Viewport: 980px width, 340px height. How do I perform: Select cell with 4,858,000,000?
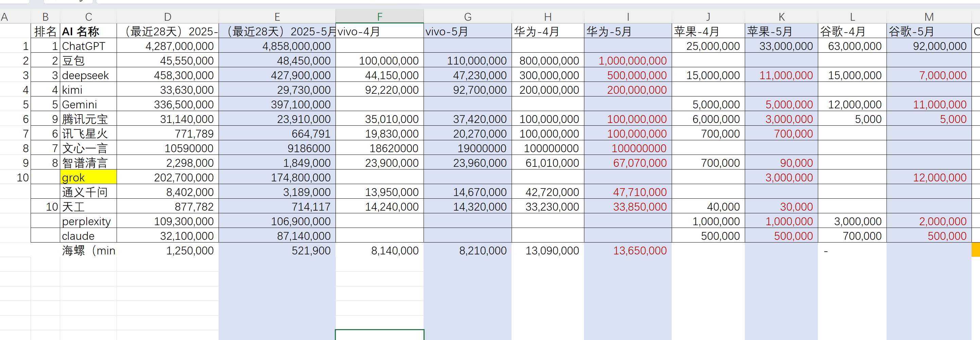(x=277, y=46)
